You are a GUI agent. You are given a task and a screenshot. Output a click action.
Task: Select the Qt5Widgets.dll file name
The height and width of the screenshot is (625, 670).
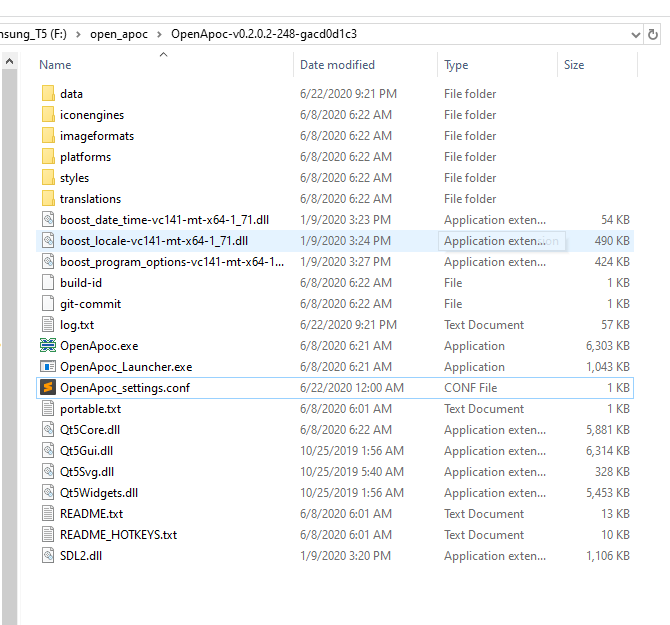(99, 493)
